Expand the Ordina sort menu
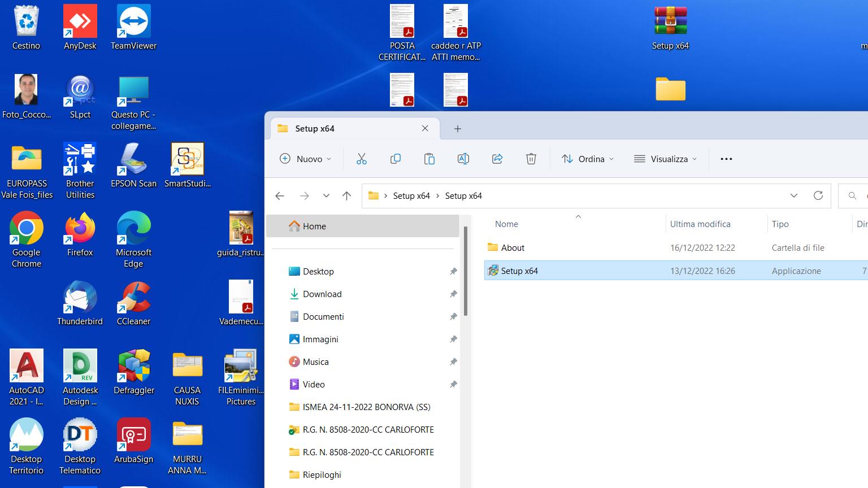868x488 pixels. (588, 159)
